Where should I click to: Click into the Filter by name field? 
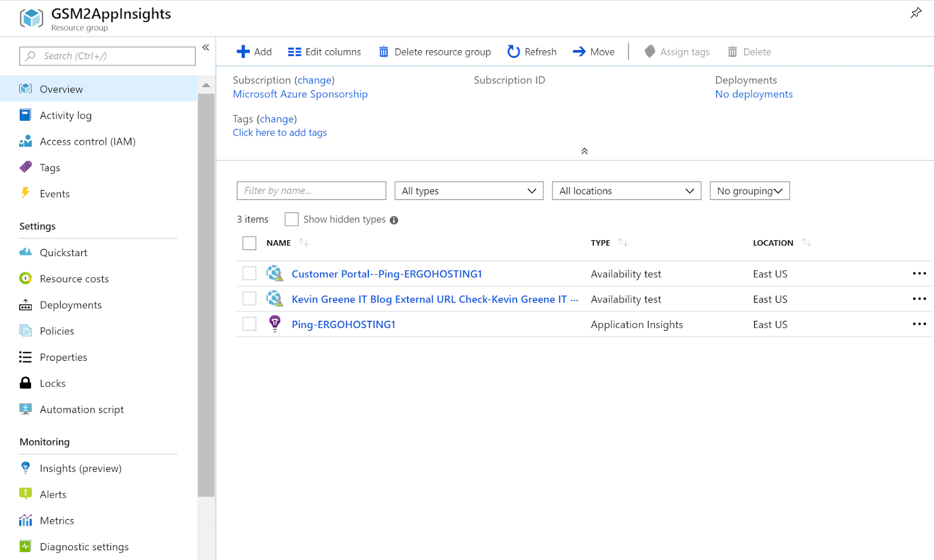click(x=311, y=190)
